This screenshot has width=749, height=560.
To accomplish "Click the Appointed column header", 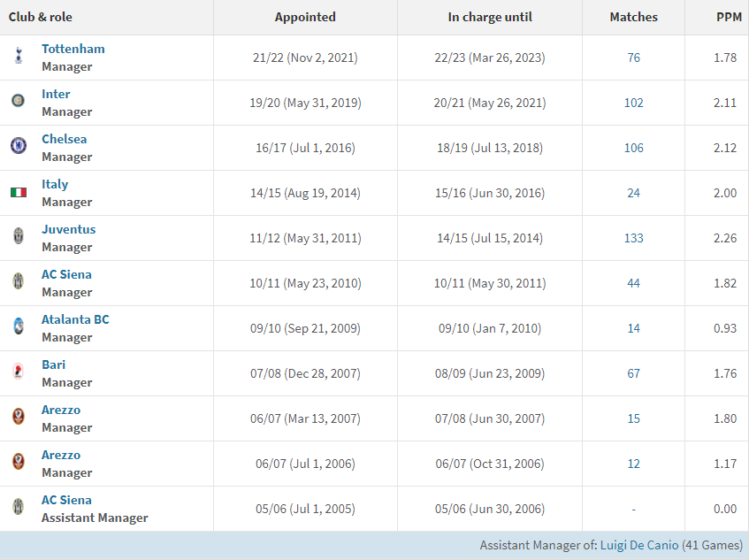I will coord(305,17).
